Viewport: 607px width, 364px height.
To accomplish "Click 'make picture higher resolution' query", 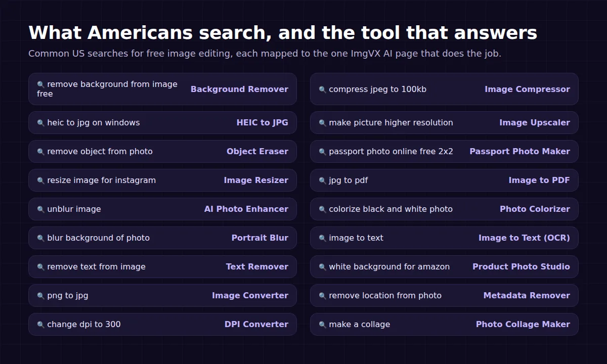I will [391, 122].
